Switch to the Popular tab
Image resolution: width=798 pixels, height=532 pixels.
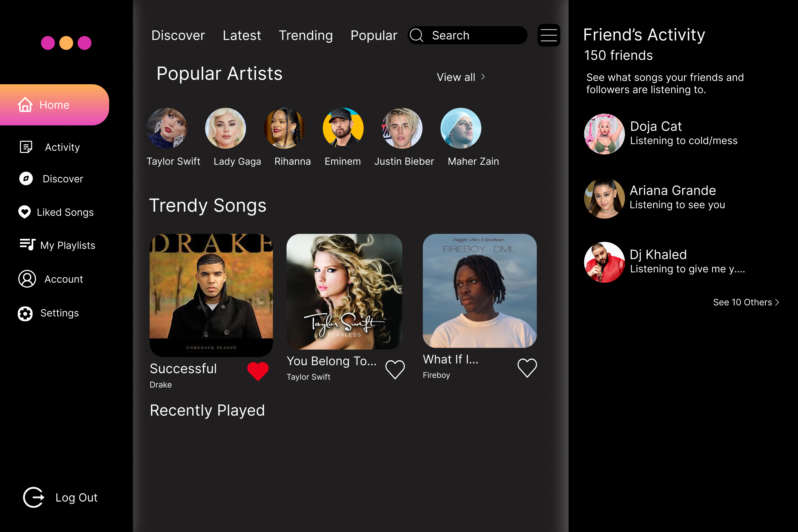click(374, 35)
